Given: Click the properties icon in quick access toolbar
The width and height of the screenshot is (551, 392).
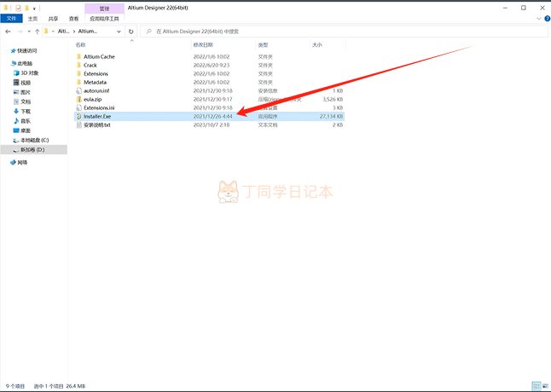Looking at the screenshot, I should (18, 8).
